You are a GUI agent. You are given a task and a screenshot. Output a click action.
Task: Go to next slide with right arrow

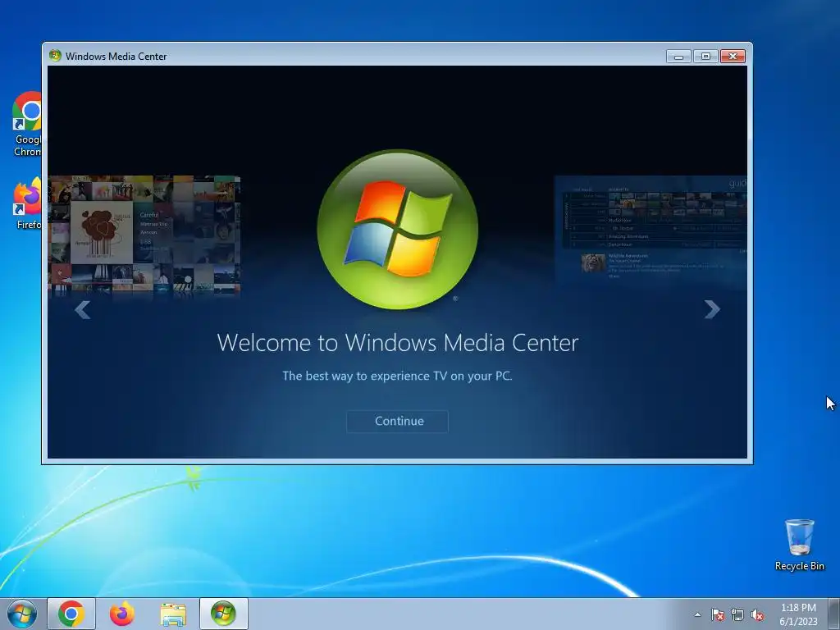pyautogui.click(x=712, y=309)
